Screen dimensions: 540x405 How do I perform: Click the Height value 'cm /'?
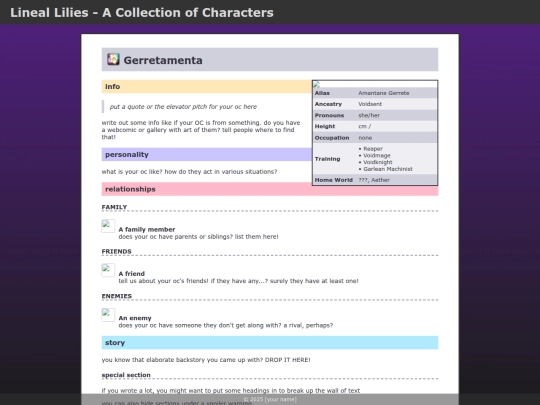365,126
